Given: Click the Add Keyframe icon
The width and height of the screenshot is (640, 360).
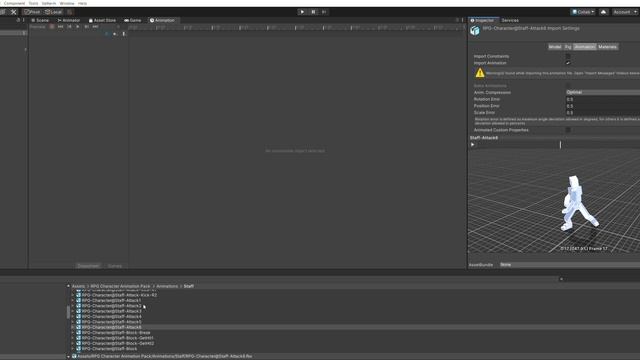Looking at the screenshot, I should click(115, 34).
